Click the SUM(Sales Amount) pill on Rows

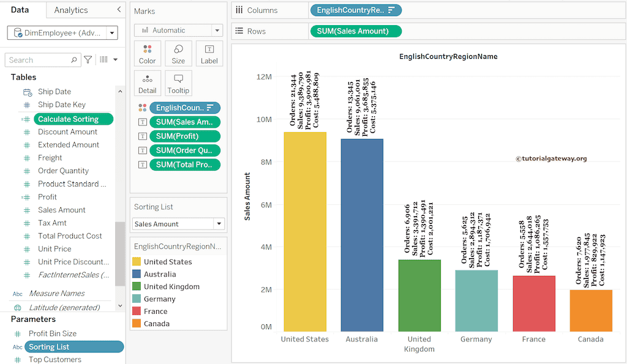[356, 31]
